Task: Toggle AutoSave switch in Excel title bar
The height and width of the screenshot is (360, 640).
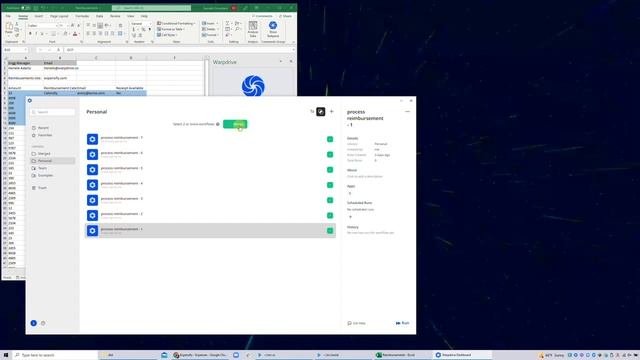Action: (25, 8)
